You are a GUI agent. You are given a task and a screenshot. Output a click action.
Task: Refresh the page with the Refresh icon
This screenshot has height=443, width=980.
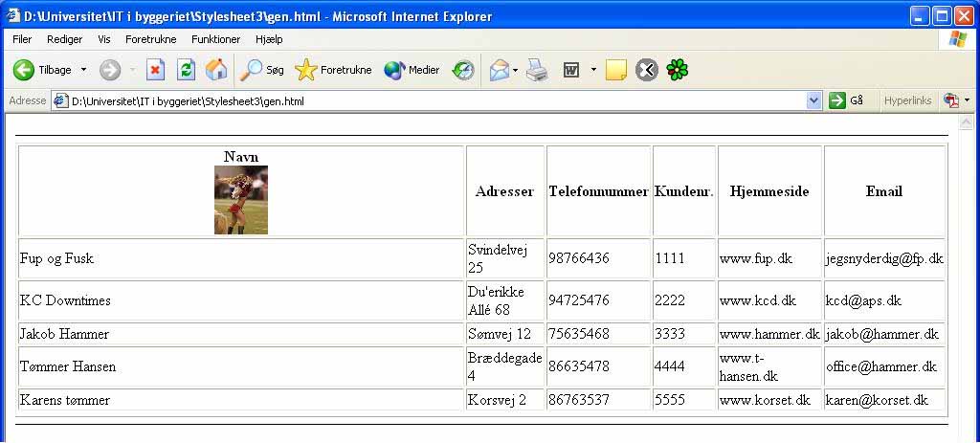pos(186,70)
